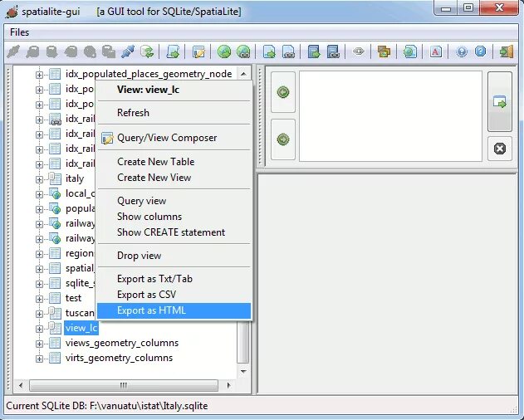The width and height of the screenshot is (524, 420).
Task: Click the about question mark icon
Action: click(x=480, y=51)
